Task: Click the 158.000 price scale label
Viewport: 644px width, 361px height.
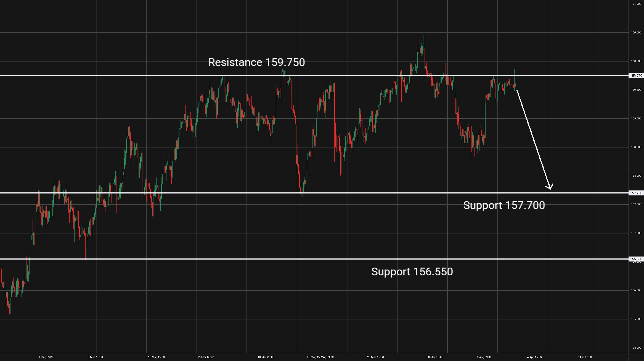Action: tap(636, 176)
